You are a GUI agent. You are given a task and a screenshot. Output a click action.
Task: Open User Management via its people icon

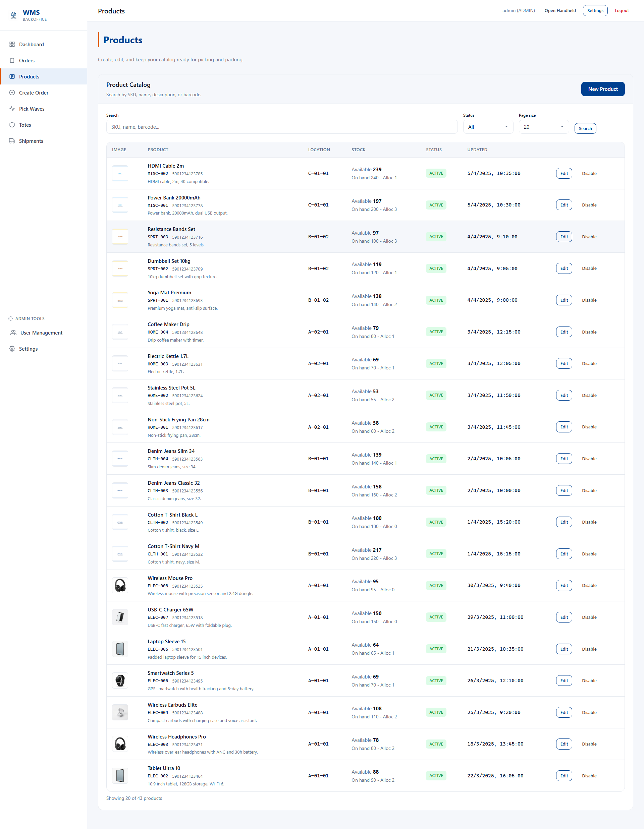(x=12, y=333)
